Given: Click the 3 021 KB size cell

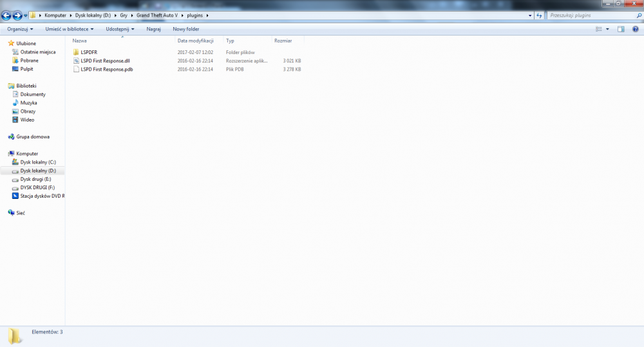Looking at the screenshot, I should coord(292,61).
